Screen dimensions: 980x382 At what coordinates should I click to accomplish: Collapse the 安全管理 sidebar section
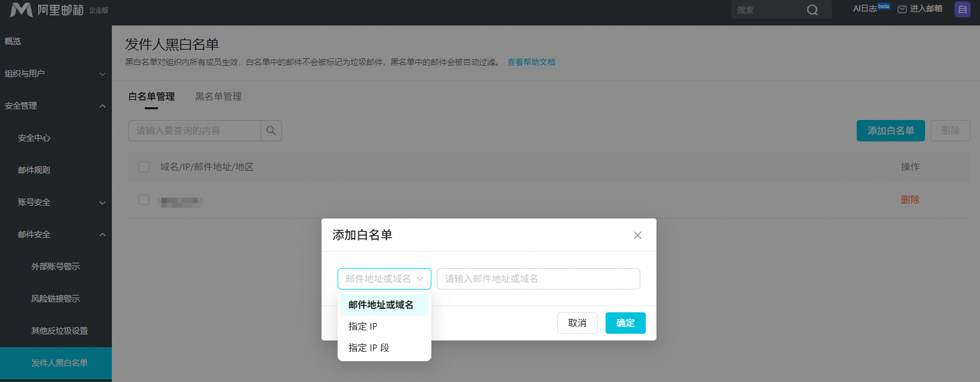102,106
